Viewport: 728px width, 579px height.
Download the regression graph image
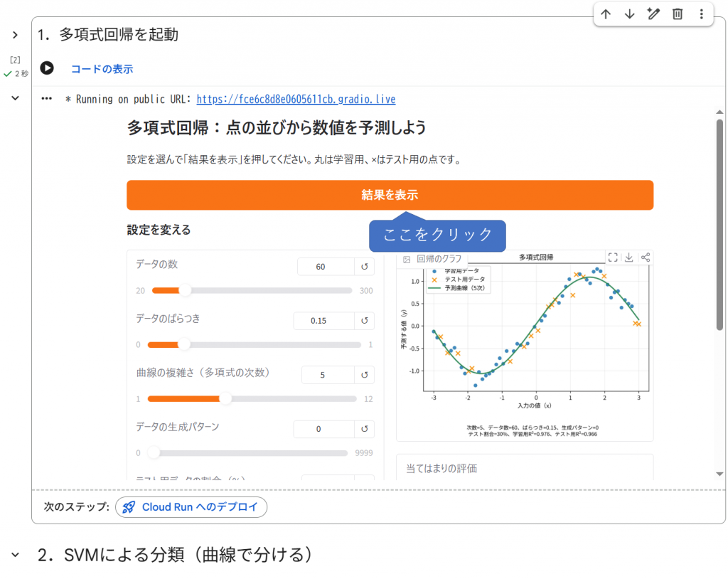click(628, 257)
